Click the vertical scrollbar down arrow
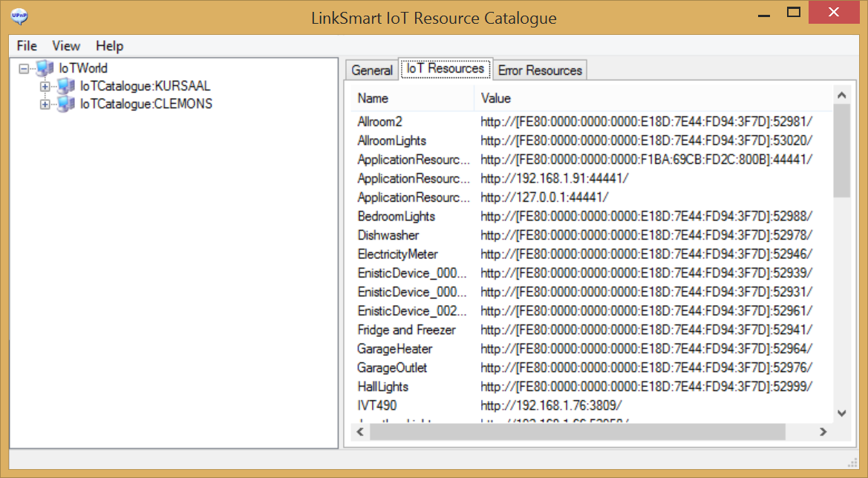 (842, 413)
